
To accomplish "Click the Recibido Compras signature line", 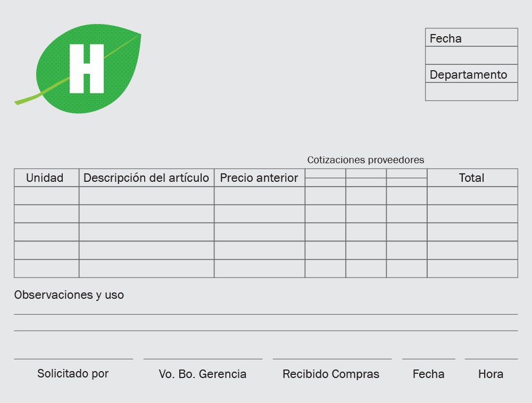I will click(x=332, y=358).
